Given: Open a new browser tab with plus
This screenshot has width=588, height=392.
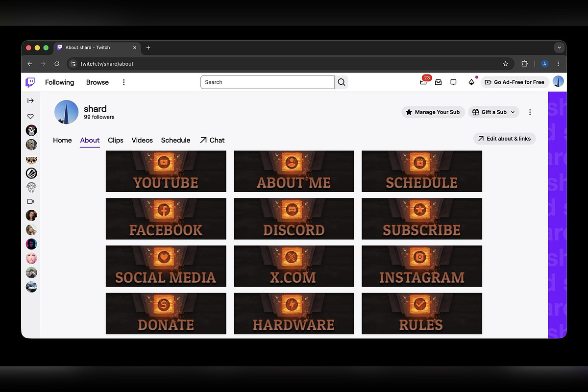Looking at the screenshot, I should tap(148, 48).
